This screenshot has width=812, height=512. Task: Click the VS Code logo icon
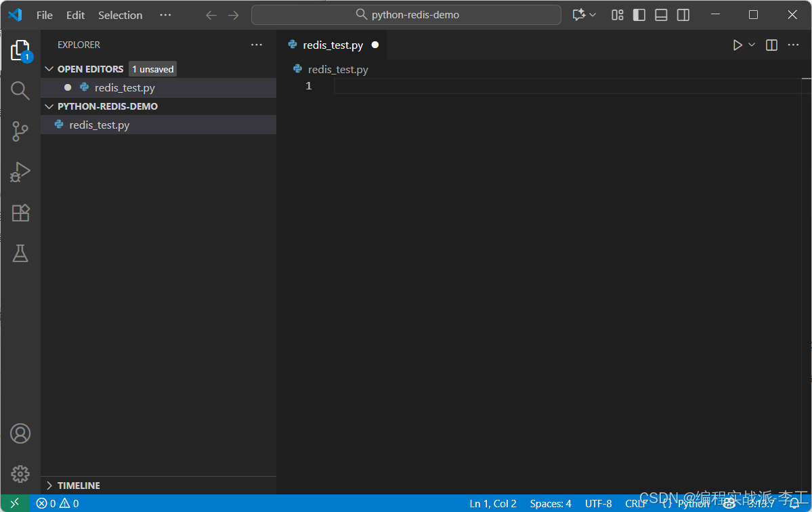tap(15, 14)
